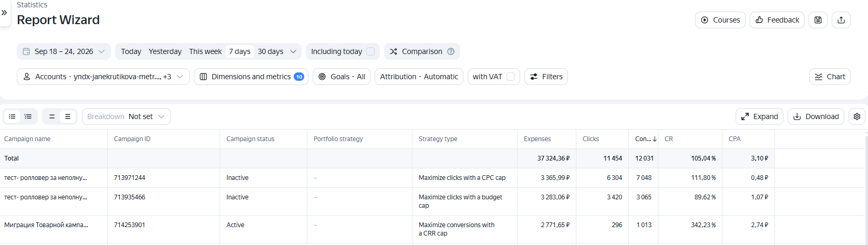Open the Accounts selector dropdown
The image size is (868, 245).
pyautogui.click(x=103, y=77)
